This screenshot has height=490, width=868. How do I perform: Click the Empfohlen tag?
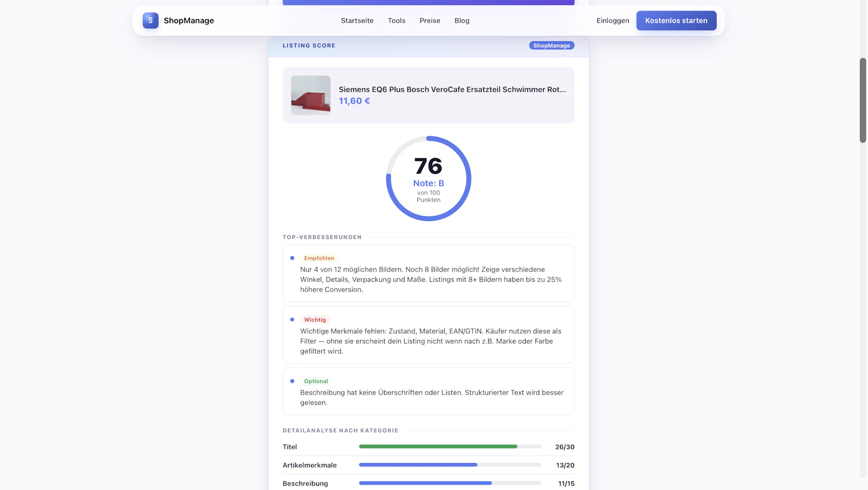[319, 258]
